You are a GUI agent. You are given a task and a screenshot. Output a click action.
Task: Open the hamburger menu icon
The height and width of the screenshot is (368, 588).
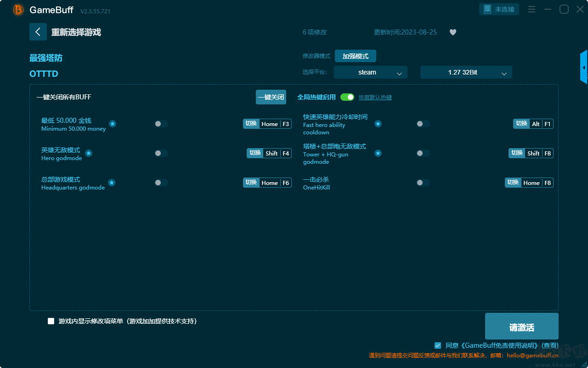[531, 9]
